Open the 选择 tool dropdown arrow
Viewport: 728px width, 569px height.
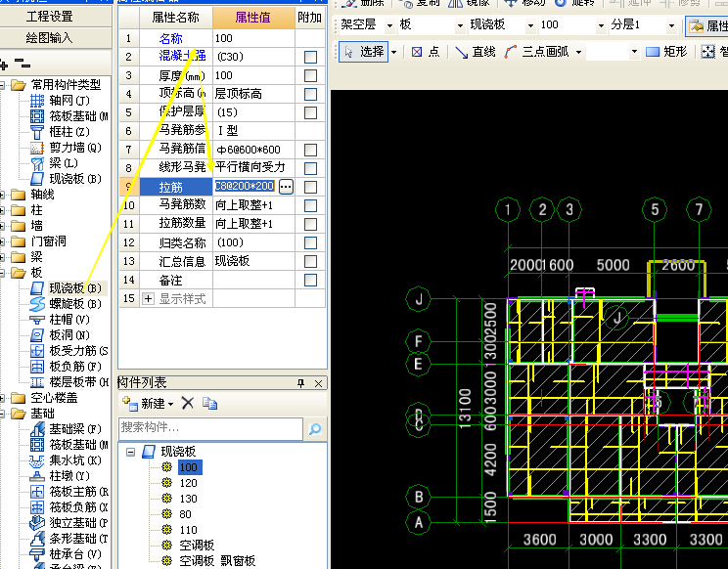click(393, 52)
